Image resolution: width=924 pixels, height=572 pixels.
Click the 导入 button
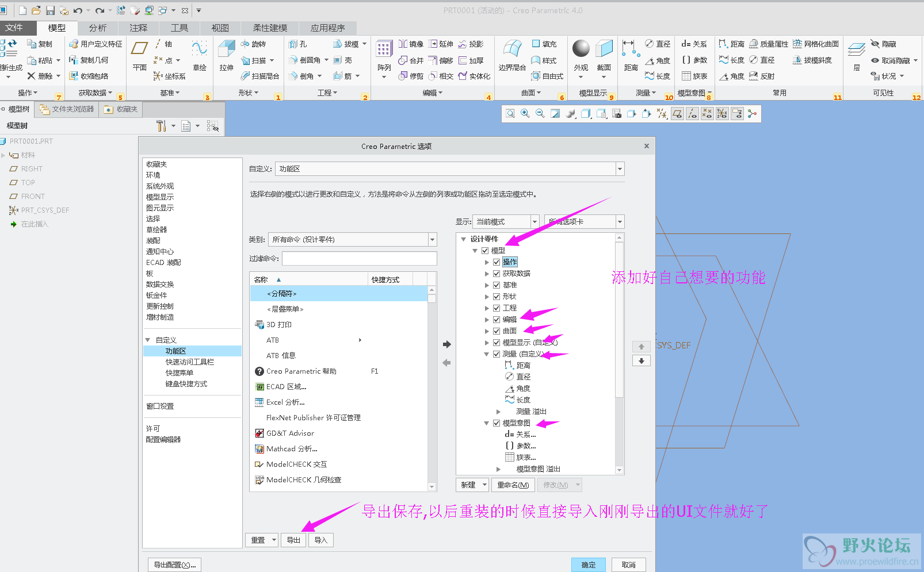coord(320,540)
